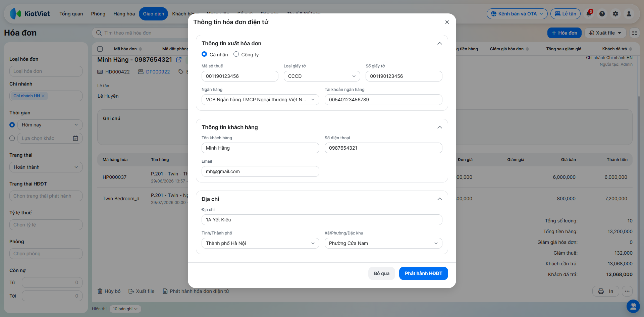Open the support chat bubble

(x=633, y=306)
